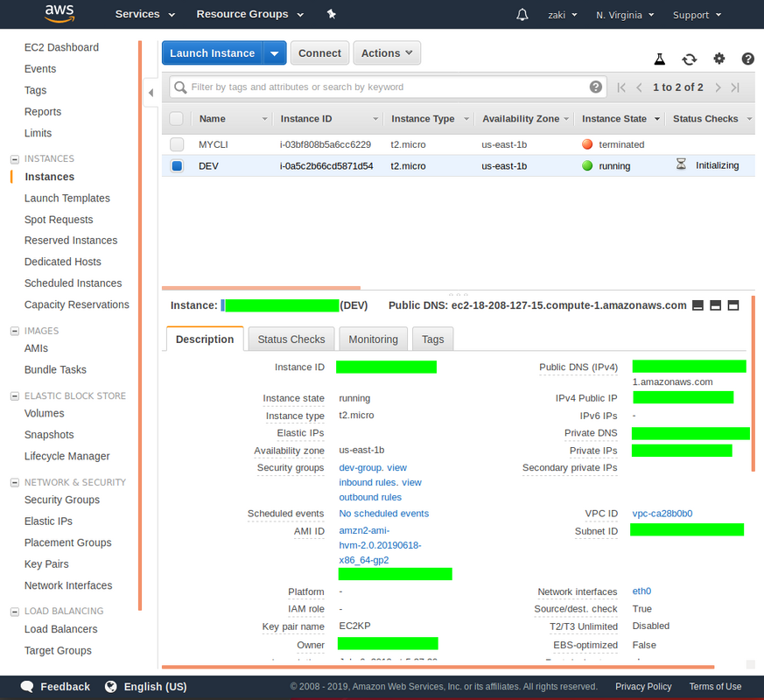Open the Actions dropdown
Screen dimensions: 764x700
387,52
